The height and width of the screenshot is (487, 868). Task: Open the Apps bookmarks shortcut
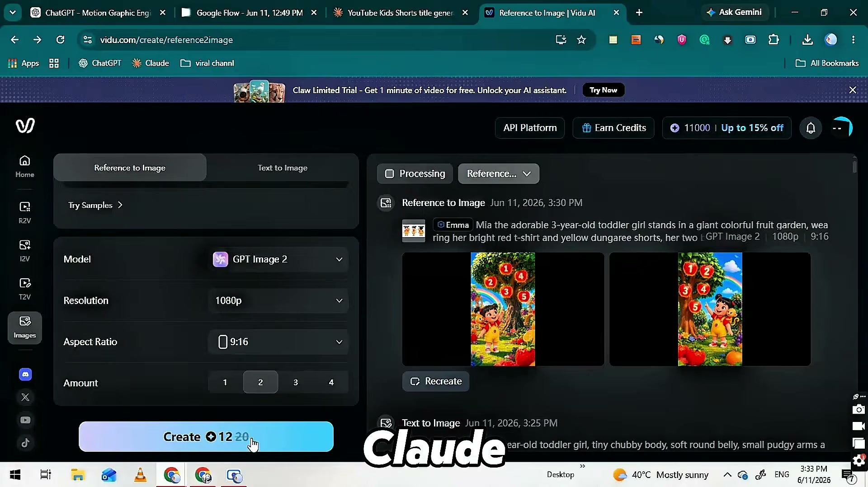click(24, 63)
